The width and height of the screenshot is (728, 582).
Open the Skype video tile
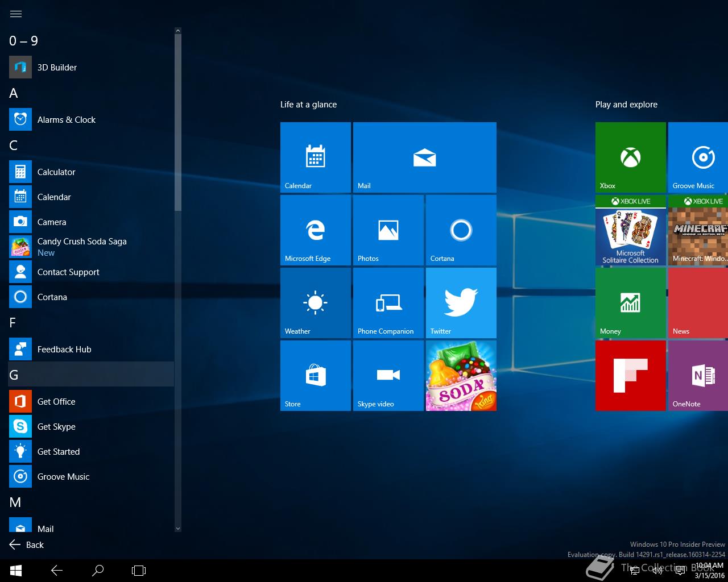(388, 376)
